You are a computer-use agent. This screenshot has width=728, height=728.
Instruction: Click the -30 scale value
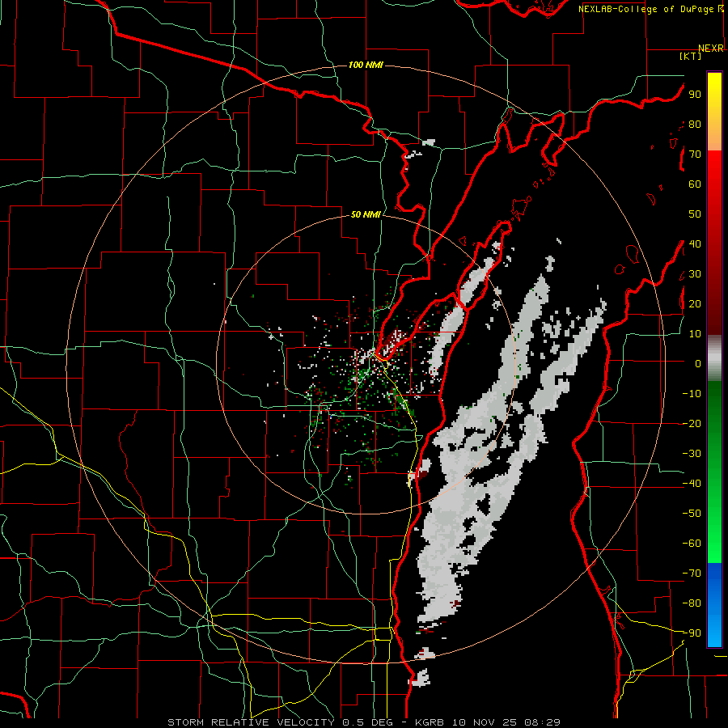[692, 454]
